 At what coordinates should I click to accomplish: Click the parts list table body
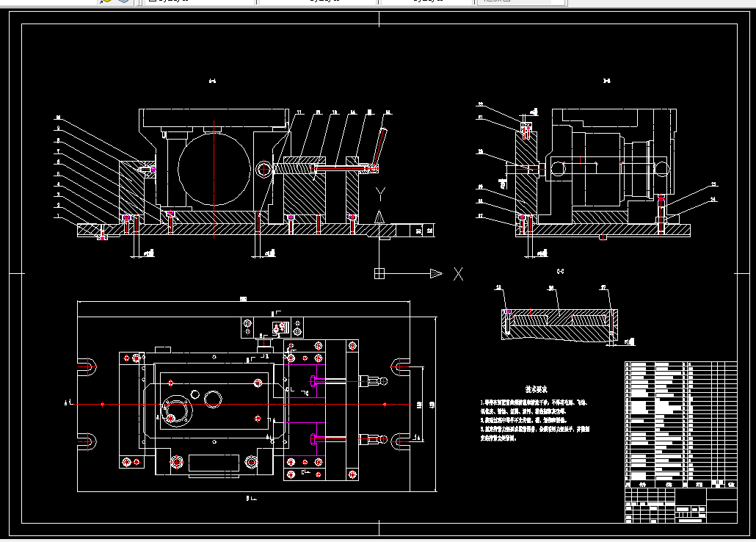coord(681,424)
